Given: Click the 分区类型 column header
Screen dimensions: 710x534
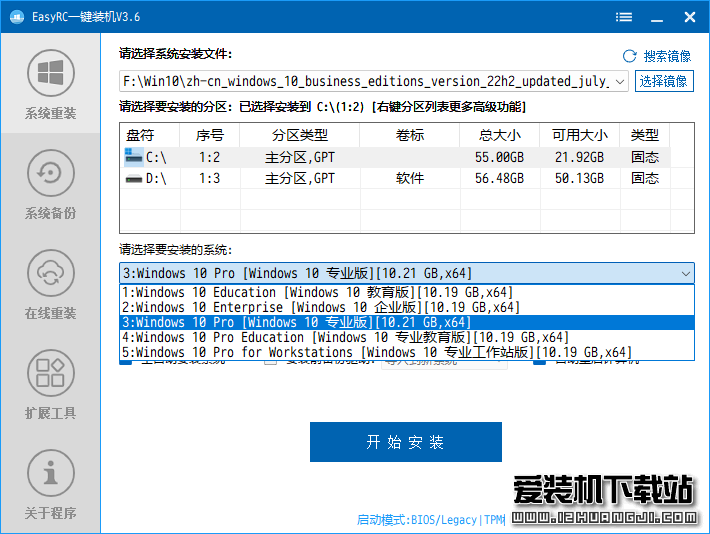Looking at the screenshot, I should [300, 135].
